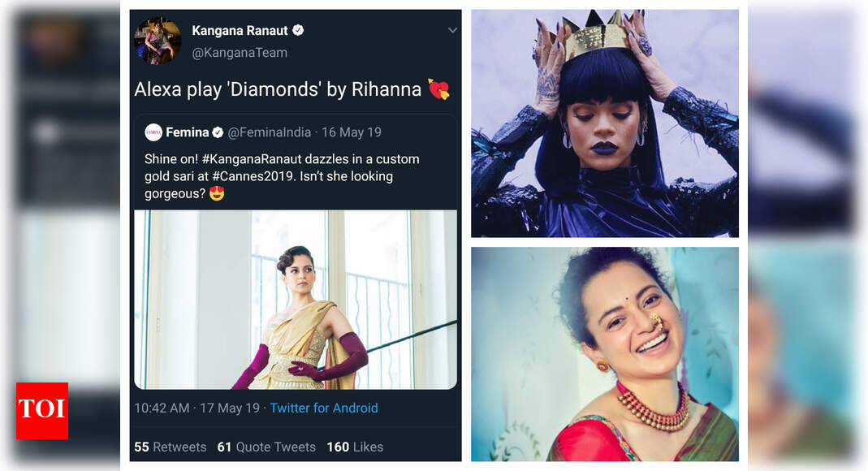Click the TOI logo
Viewport: 868px width, 471px height.
click(41, 410)
